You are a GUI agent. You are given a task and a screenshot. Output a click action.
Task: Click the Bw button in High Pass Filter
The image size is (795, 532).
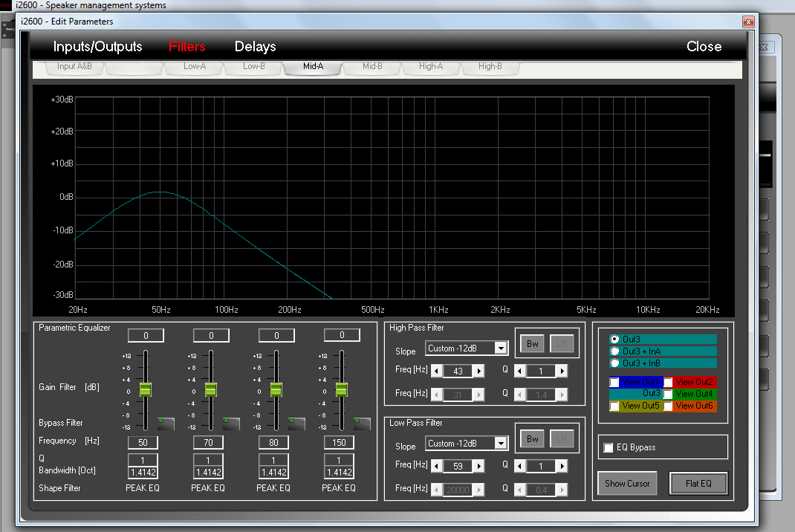[533, 344]
